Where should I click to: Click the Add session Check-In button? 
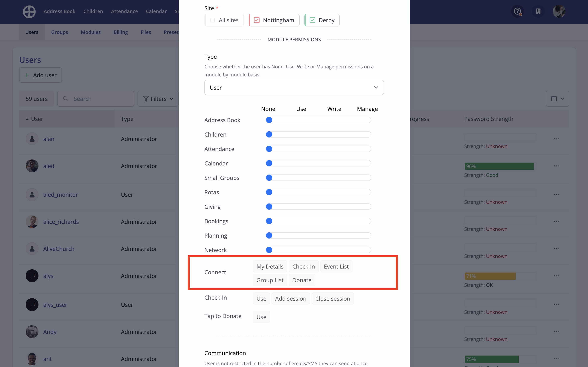290,299
